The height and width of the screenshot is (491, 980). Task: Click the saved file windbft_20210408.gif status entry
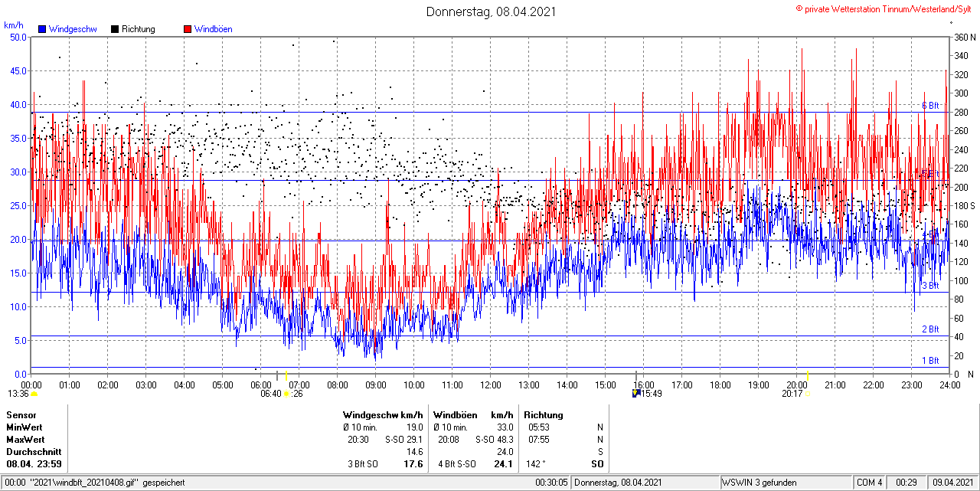[x=93, y=483]
